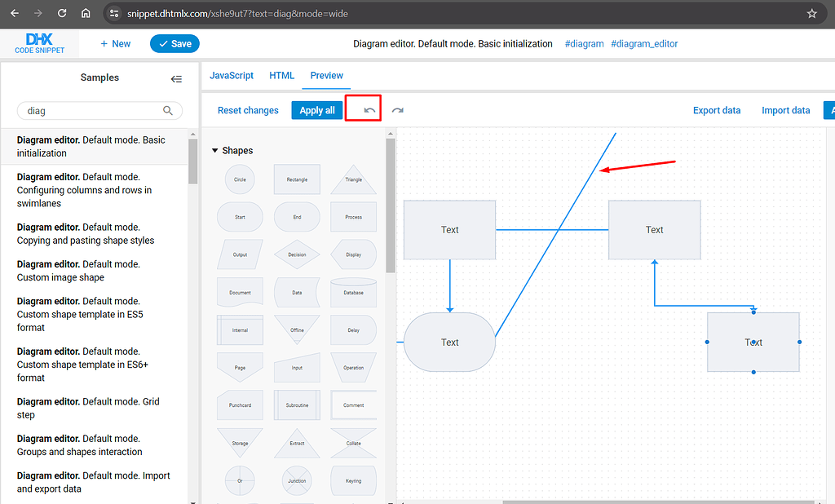
Task: Click the Save button
Action: (175, 44)
